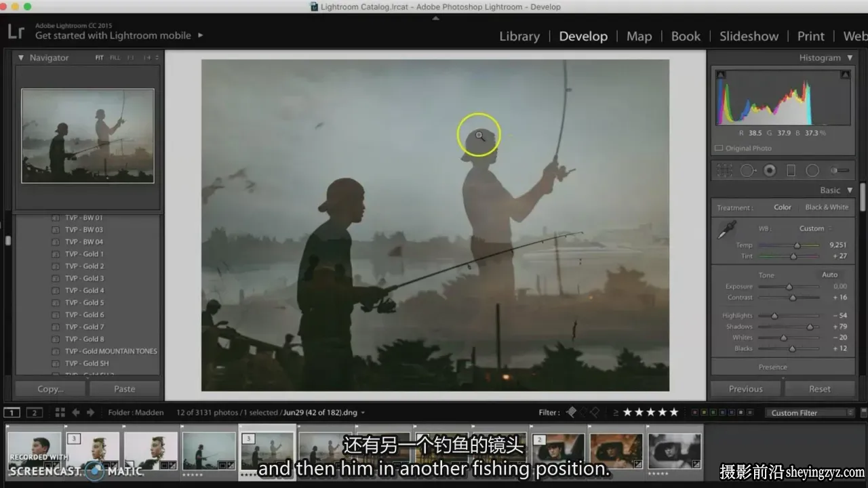868x488 pixels.
Task: Click the Shadows slider handle
Action: tap(810, 327)
